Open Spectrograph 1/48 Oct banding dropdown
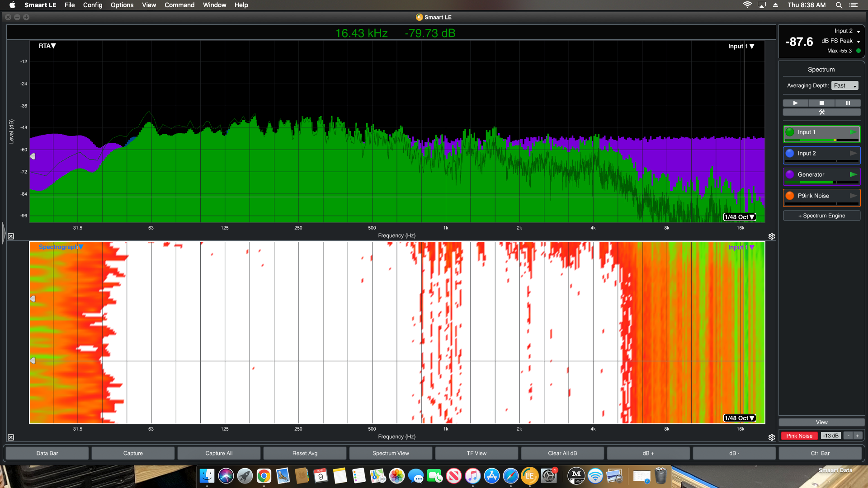 [740, 418]
